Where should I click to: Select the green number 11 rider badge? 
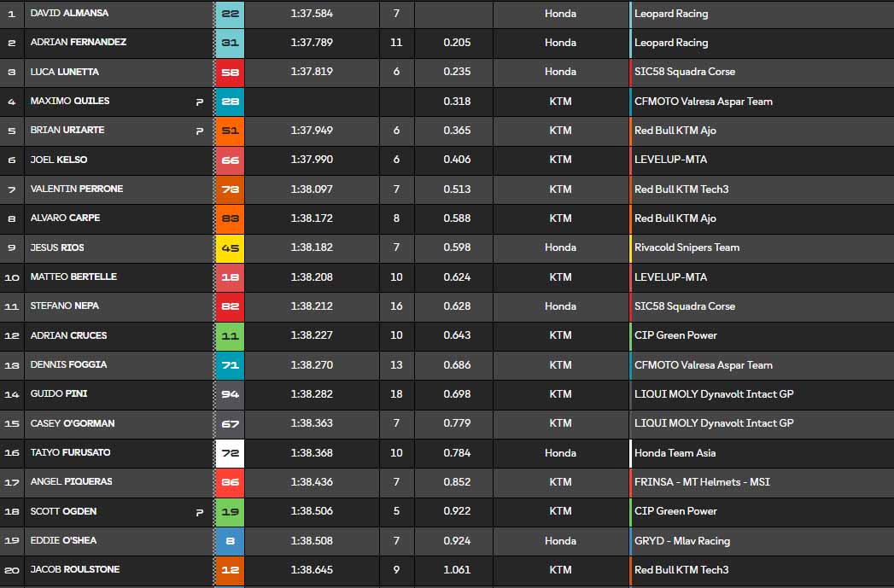[230, 336]
